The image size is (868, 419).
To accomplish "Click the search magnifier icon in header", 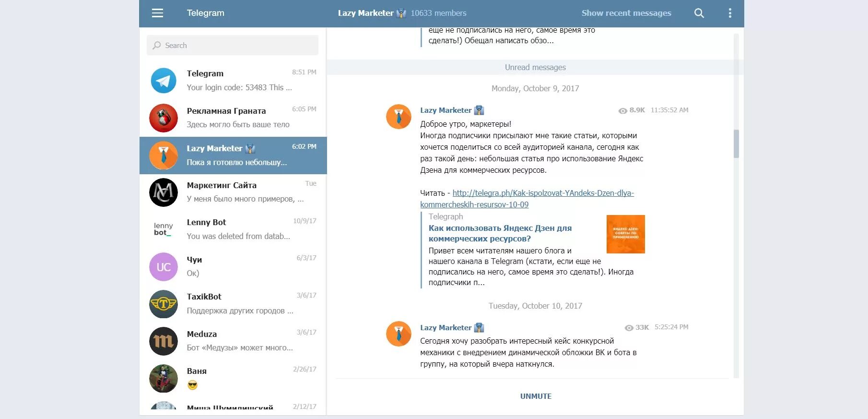I will pyautogui.click(x=699, y=13).
